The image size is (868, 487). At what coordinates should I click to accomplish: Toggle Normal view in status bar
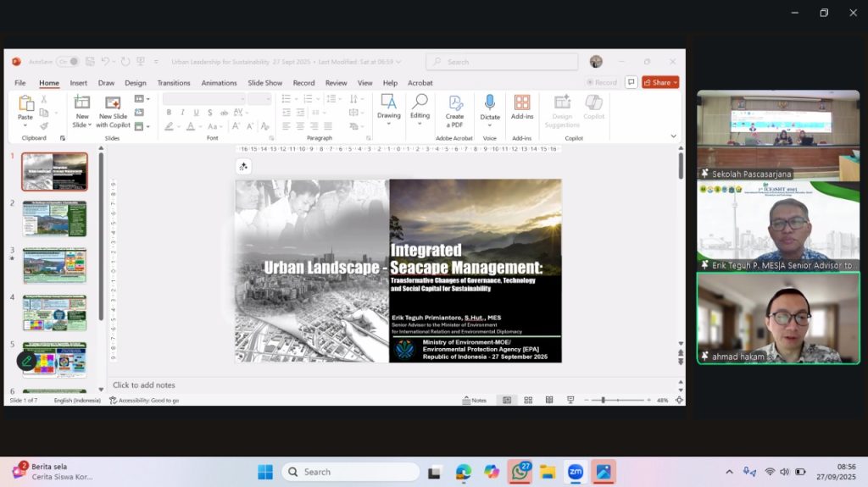507,400
